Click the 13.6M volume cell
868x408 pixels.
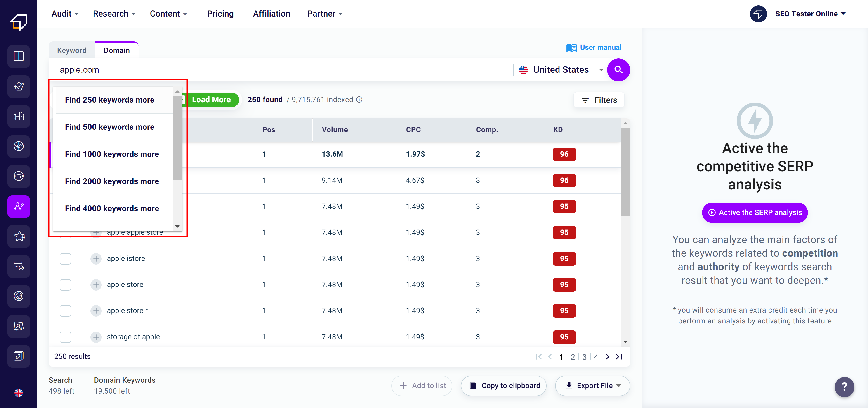[x=332, y=154]
